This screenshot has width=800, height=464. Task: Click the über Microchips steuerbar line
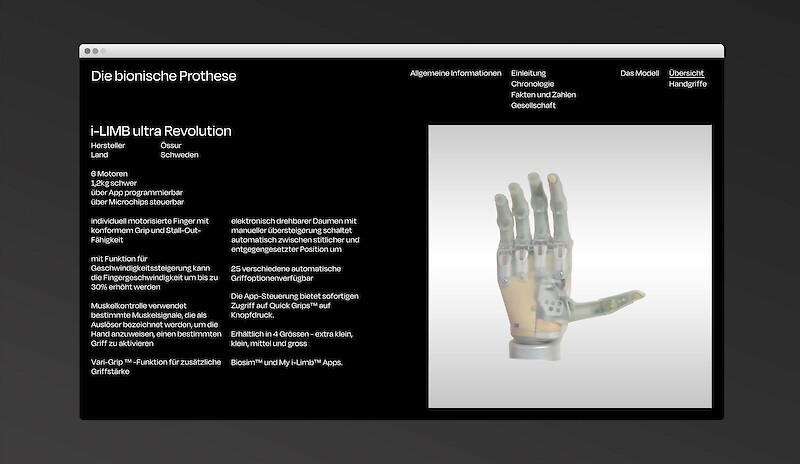(137, 202)
